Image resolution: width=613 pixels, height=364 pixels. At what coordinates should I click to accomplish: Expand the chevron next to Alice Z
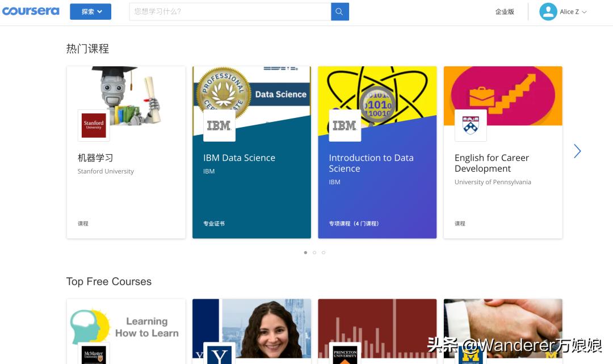click(585, 12)
